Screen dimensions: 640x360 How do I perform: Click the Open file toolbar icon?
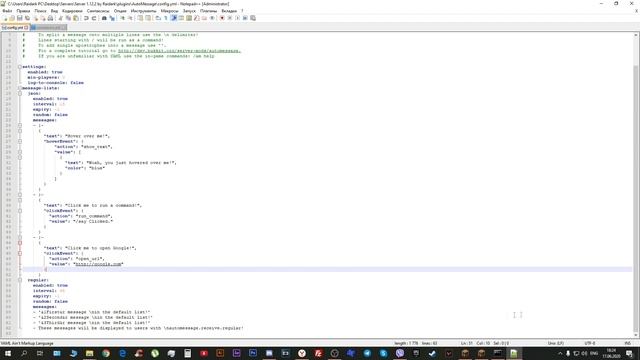[12, 18]
